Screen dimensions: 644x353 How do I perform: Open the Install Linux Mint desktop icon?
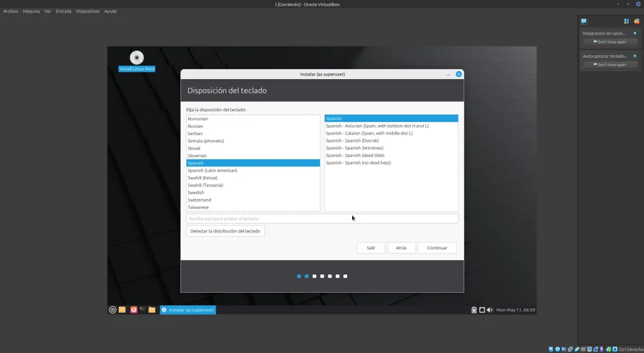click(136, 58)
